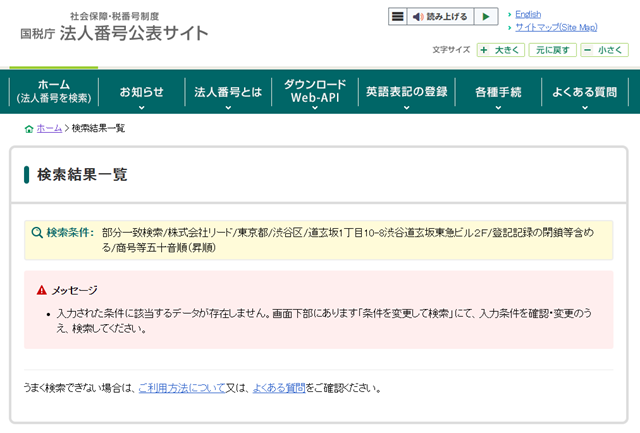640x433 pixels.
Task: Increase text size with 大きく button
Action: click(501, 49)
